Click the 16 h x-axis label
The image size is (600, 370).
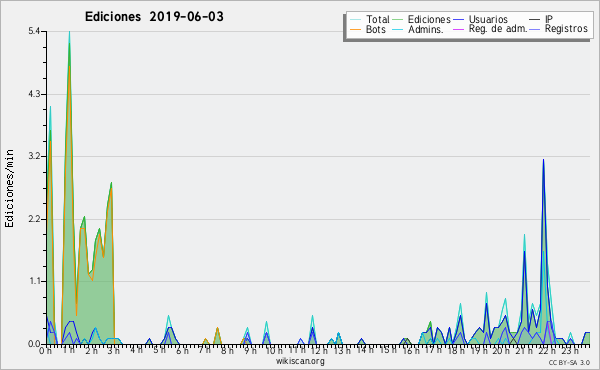pos(410,350)
